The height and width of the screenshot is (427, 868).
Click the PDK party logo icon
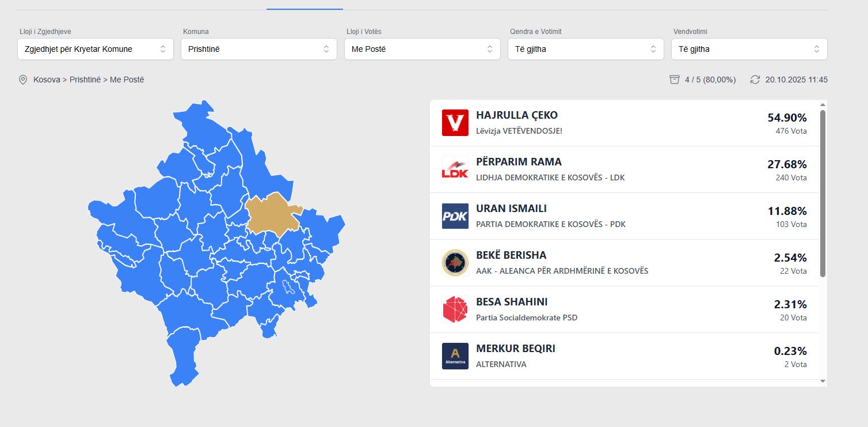click(x=455, y=216)
